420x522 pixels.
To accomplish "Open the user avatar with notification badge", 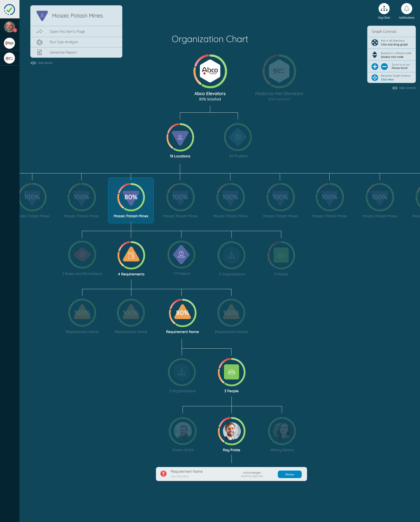I will tap(10, 27).
